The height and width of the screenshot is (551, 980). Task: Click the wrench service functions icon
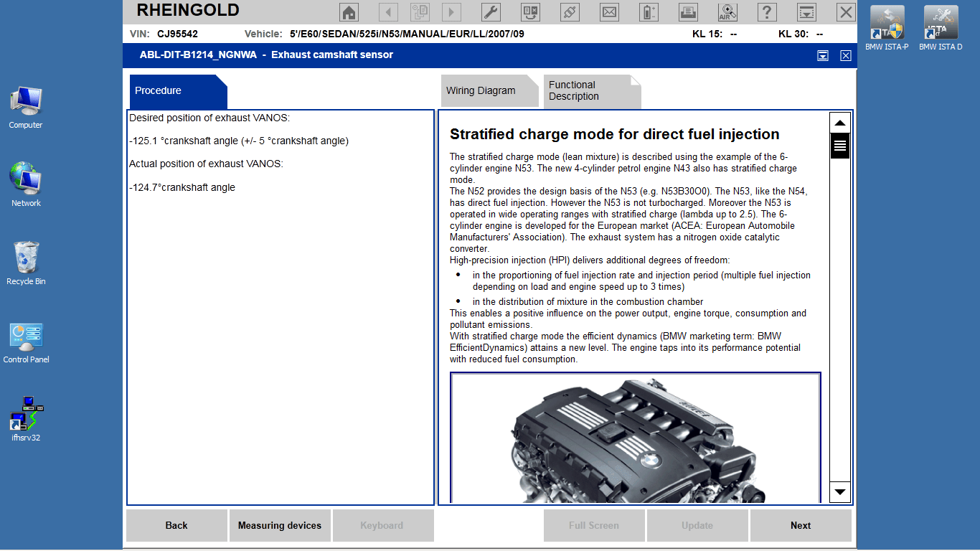coord(491,11)
